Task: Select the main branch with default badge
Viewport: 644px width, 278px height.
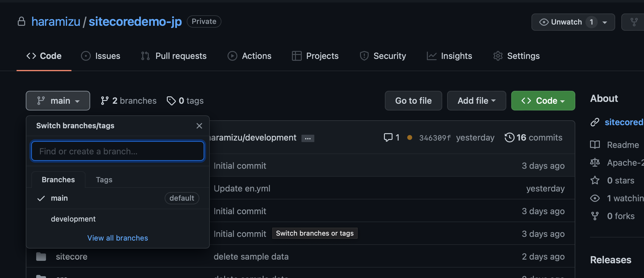Action: click(x=118, y=198)
